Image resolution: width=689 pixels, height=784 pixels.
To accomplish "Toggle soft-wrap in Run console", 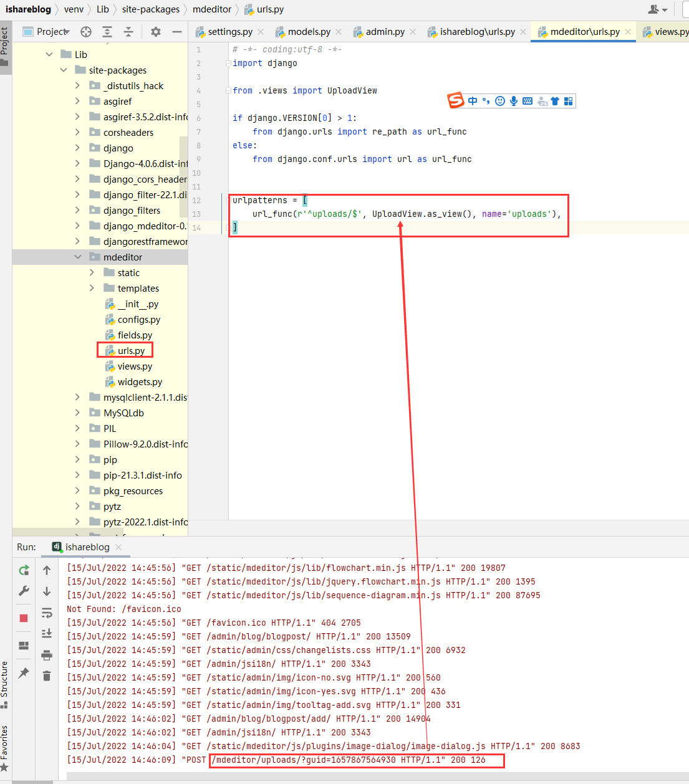I will 47,613.
